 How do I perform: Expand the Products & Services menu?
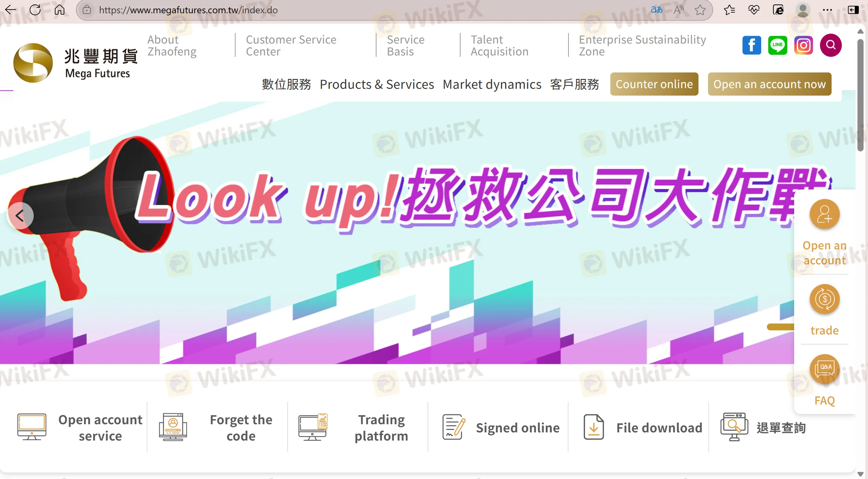tap(376, 84)
